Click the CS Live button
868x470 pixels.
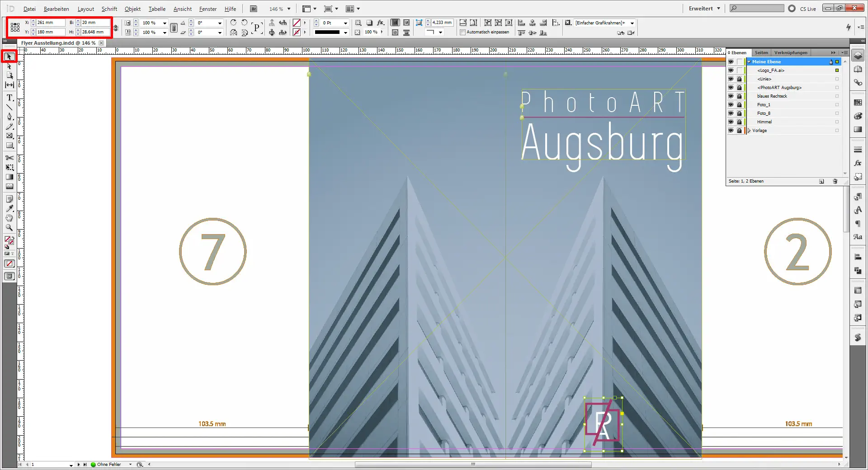(807, 9)
